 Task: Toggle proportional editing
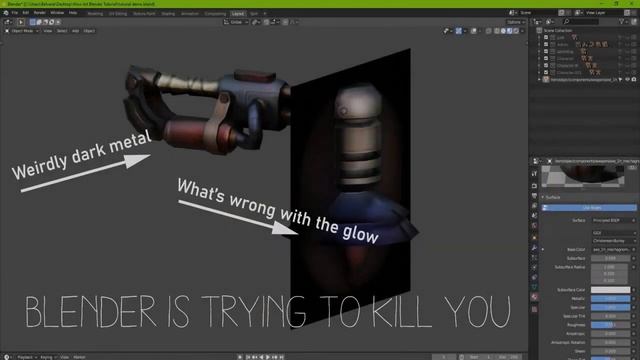point(285,22)
